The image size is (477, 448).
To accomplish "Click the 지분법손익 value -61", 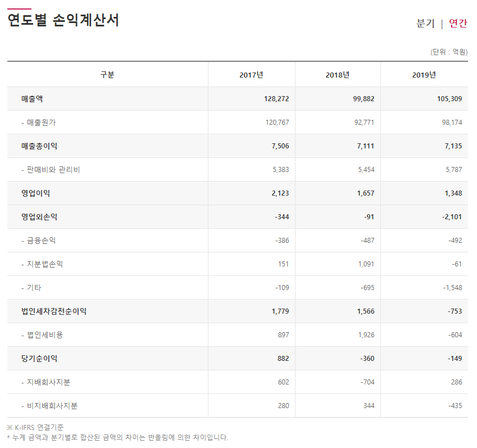I will click(x=457, y=264).
